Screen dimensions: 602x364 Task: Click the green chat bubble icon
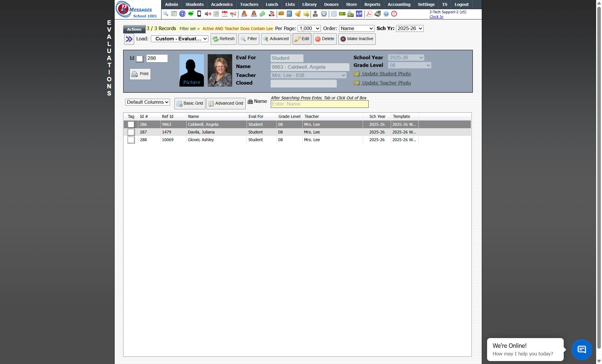[191, 14]
